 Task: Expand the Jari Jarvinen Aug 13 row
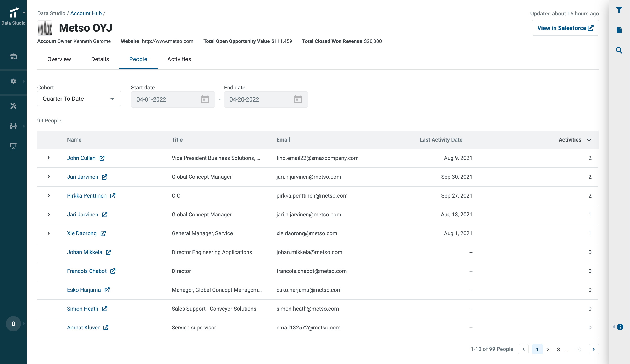(x=49, y=214)
